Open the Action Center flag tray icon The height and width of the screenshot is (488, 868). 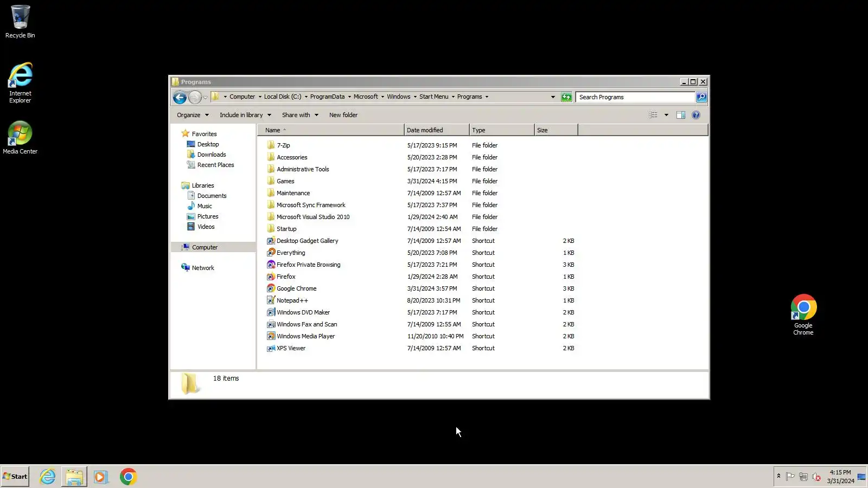790,477
